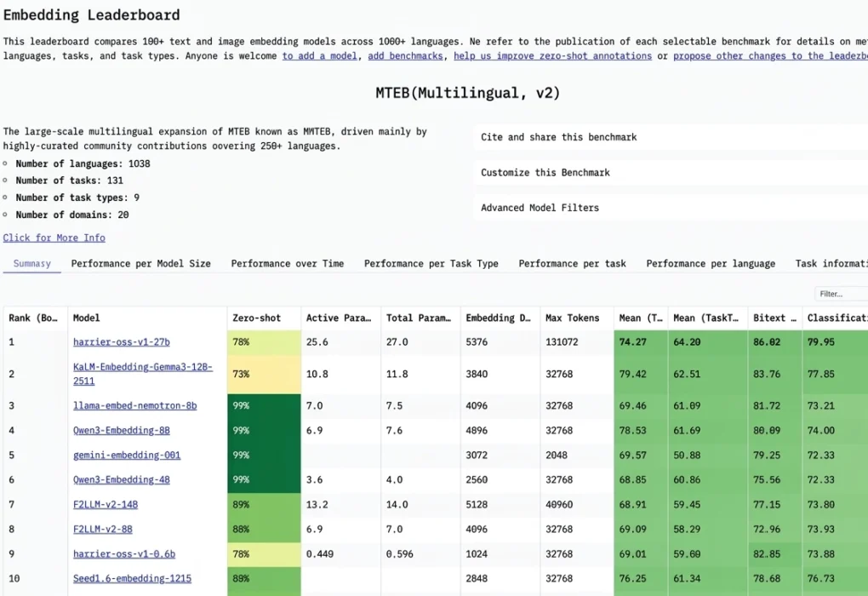
Task: Open the add benchmarks link
Action: [405, 55]
